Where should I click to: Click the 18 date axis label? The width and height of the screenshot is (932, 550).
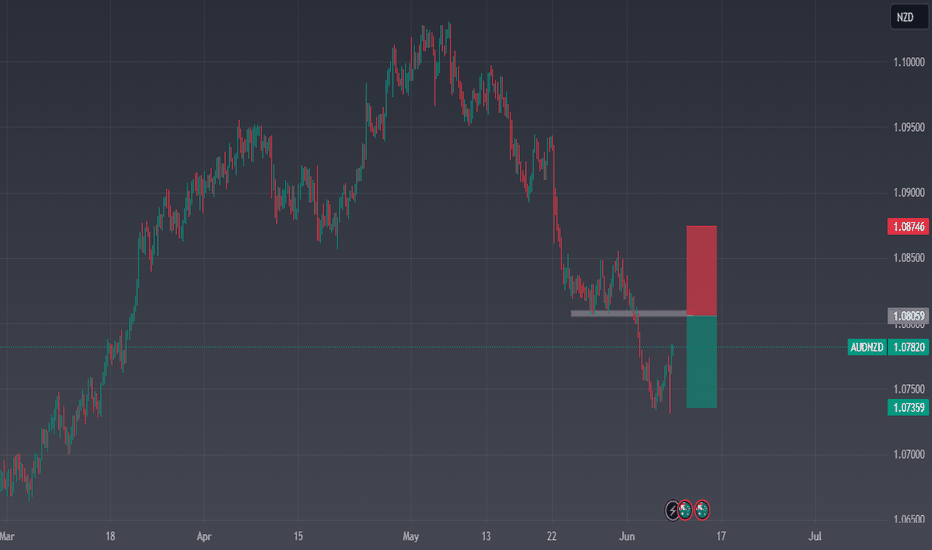point(110,536)
